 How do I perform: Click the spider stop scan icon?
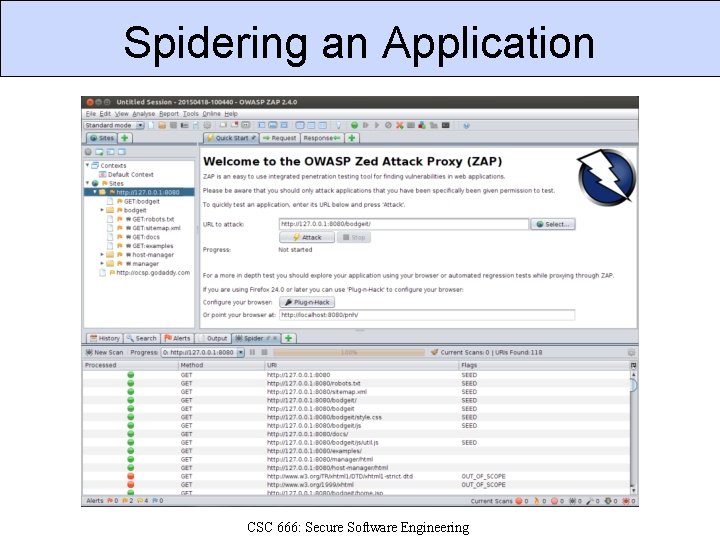[264, 352]
